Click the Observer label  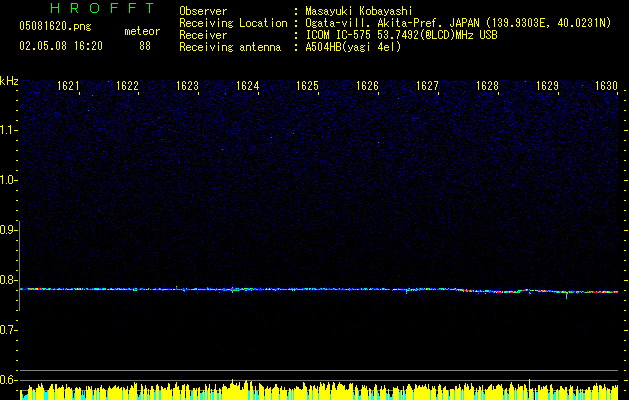pos(203,11)
